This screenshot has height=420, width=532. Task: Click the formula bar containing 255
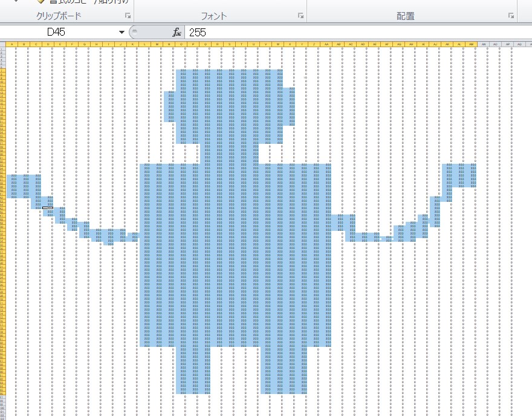point(358,33)
